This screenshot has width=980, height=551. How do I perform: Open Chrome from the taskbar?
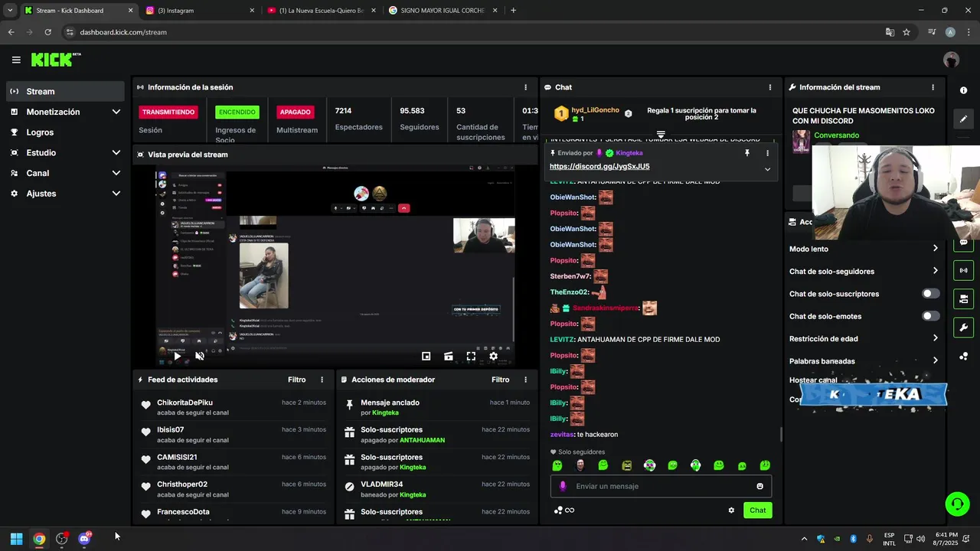point(39,539)
